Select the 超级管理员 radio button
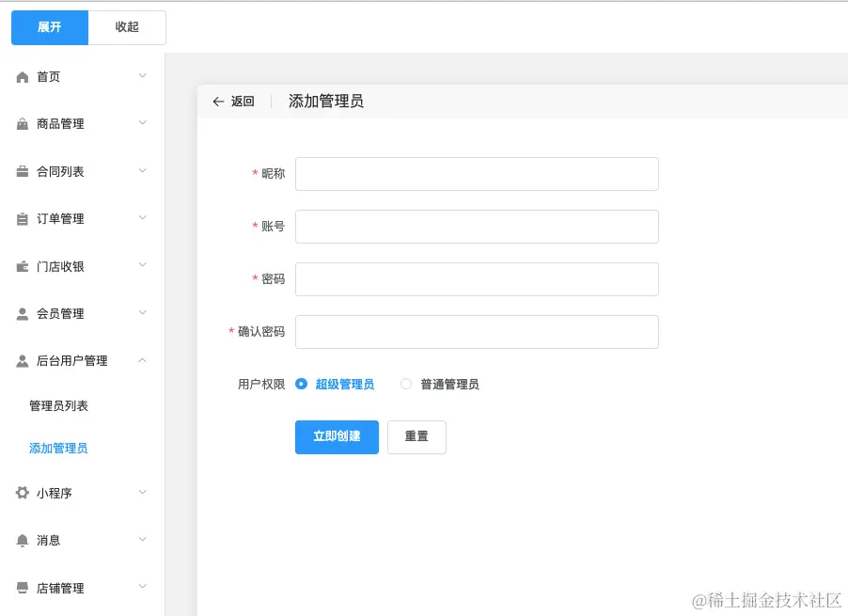848x616 pixels. coord(301,384)
